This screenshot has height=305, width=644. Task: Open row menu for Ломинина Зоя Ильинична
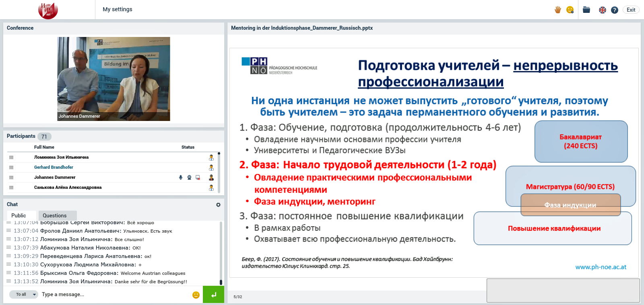tap(11, 158)
